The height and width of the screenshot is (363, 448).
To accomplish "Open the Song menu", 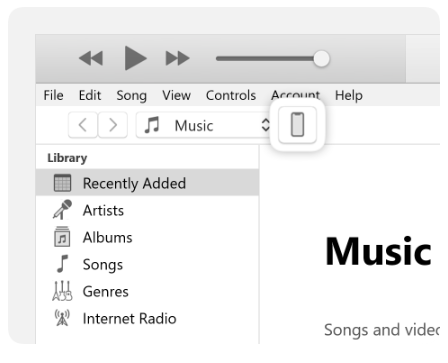I will point(132,96).
